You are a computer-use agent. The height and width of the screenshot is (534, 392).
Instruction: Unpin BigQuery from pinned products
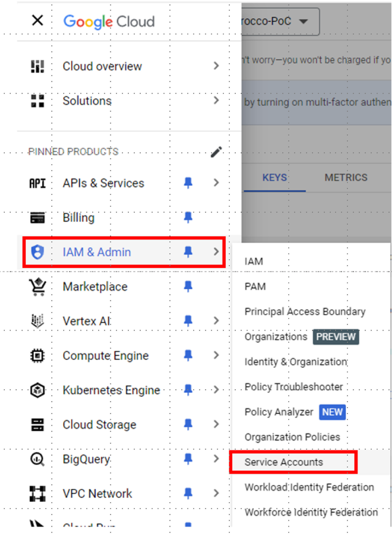tap(188, 459)
